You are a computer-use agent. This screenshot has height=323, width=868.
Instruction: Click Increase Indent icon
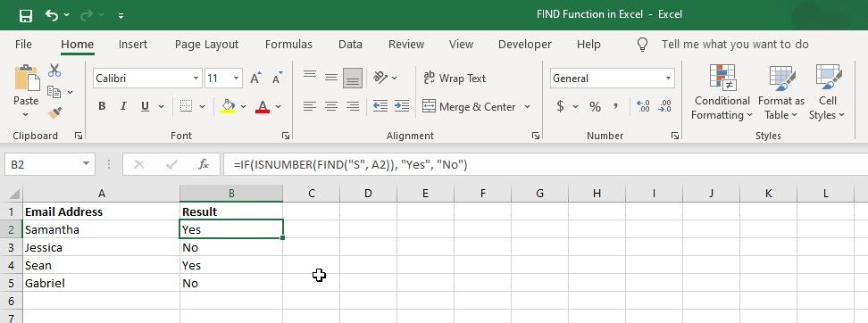[402, 106]
